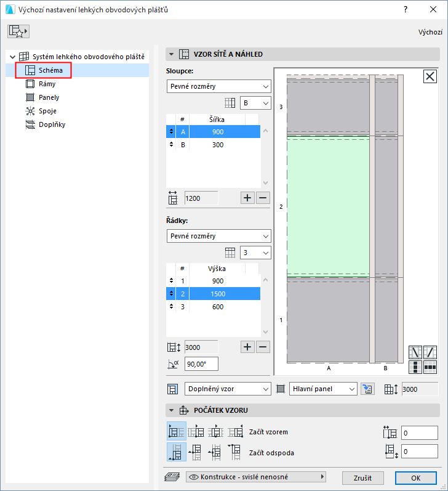Click the Zrušit button

pos(363,478)
